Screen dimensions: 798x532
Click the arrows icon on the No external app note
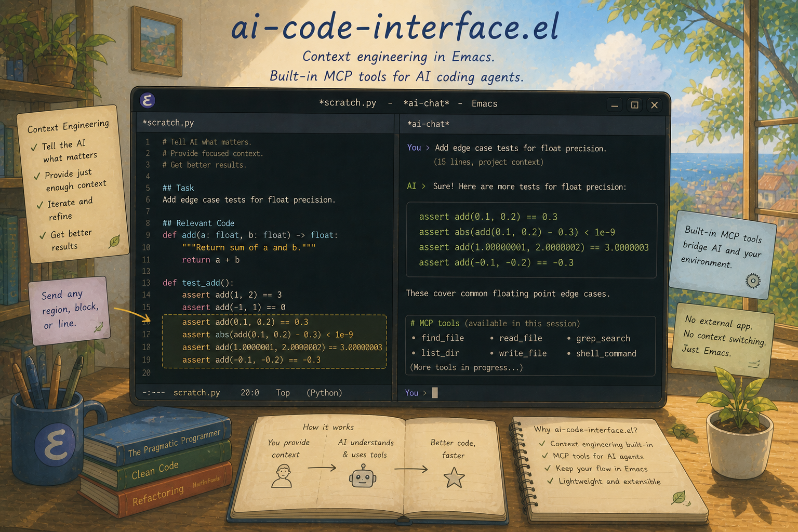(754, 365)
